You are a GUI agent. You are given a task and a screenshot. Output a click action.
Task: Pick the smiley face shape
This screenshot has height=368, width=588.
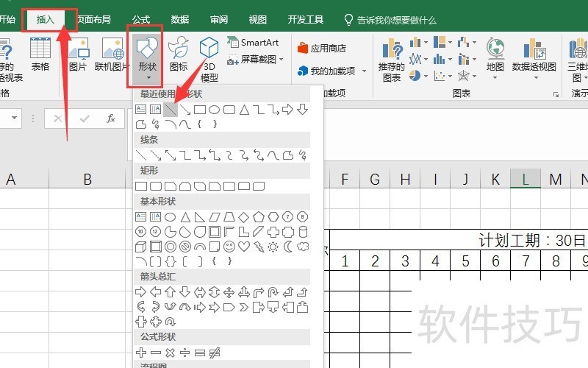coord(229,247)
